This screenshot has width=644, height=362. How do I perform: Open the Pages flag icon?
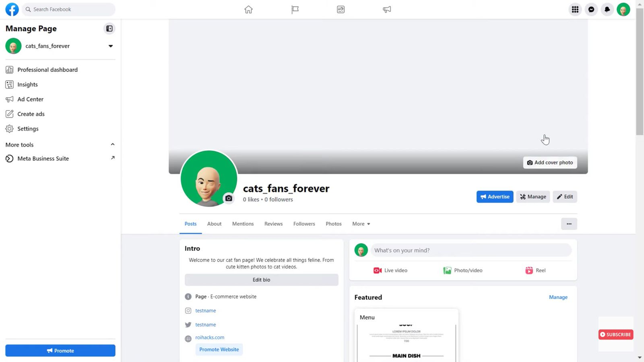tap(295, 9)
